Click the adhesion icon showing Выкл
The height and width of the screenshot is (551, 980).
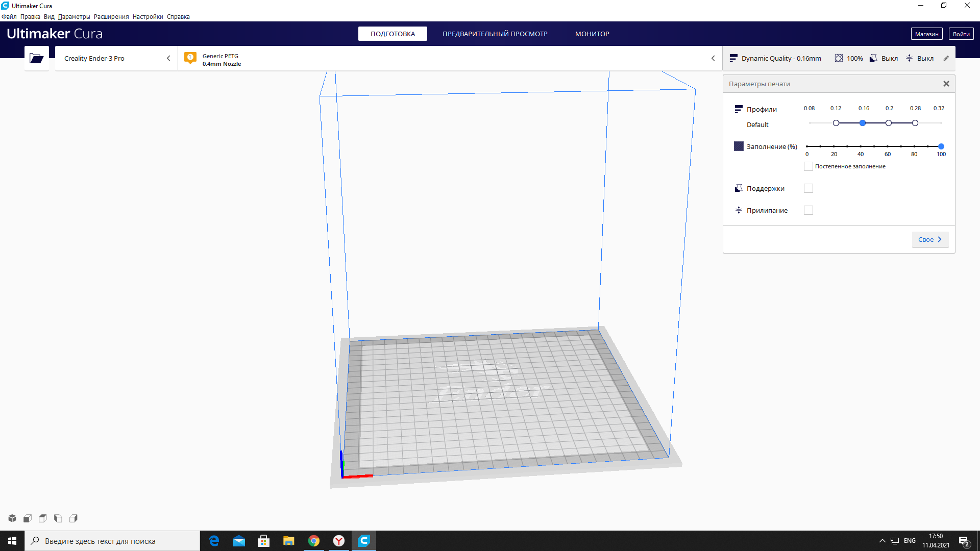[x=909, y=58]
